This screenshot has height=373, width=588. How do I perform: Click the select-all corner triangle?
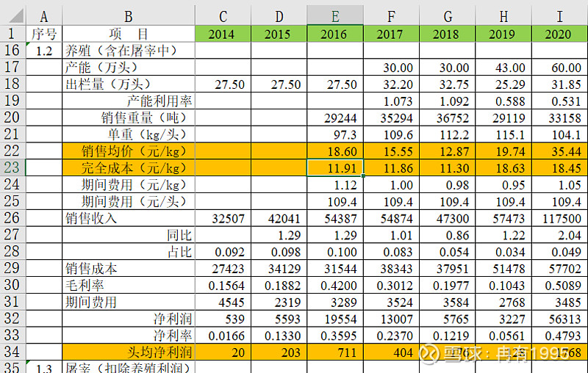[x=15, y=16]
